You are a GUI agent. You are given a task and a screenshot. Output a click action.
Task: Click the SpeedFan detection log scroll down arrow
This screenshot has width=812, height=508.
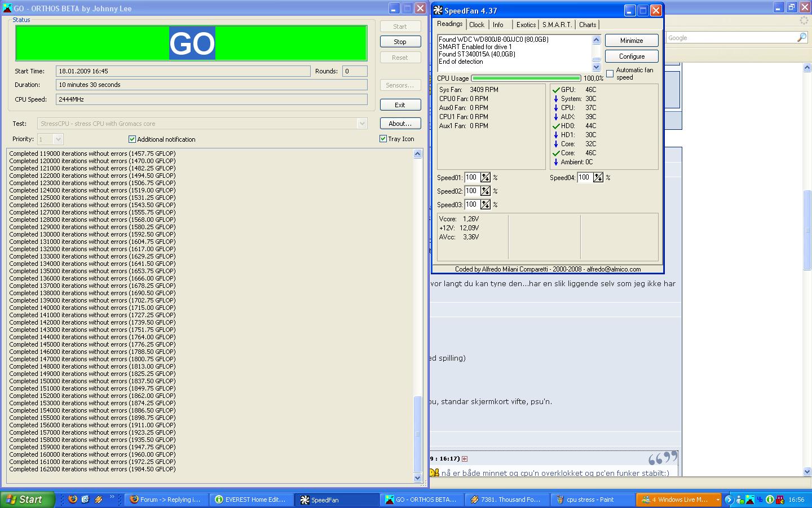tap(597, 67)
